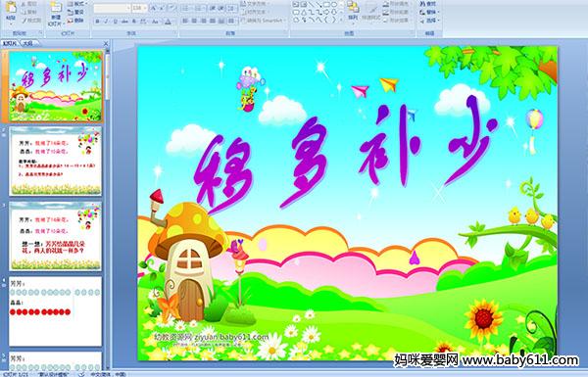Switch to the Outline tab in the left pane
Image resolution: width=588 pixels, height=377 pixels.
pos(27,43)
